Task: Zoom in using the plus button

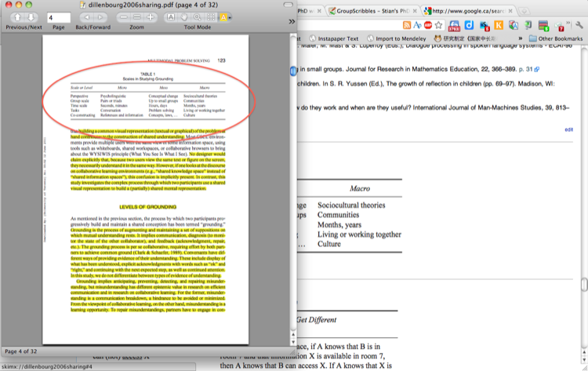Action: point(151,17)
